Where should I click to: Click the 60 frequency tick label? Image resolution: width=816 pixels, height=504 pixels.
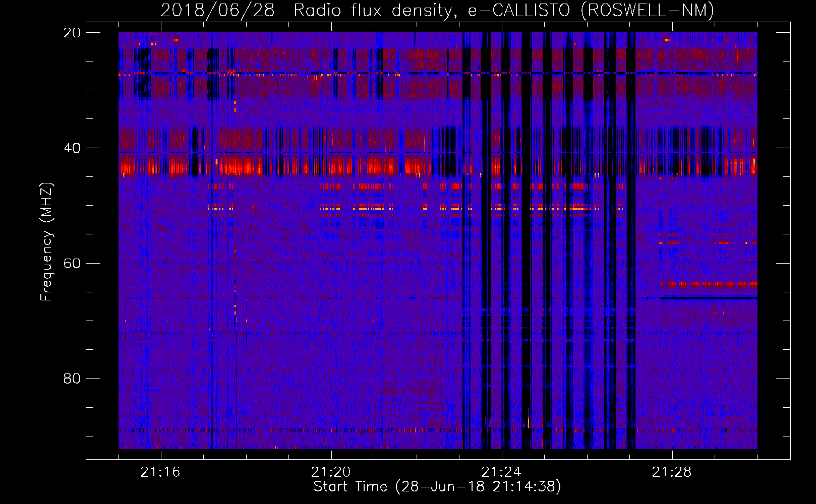72,264
